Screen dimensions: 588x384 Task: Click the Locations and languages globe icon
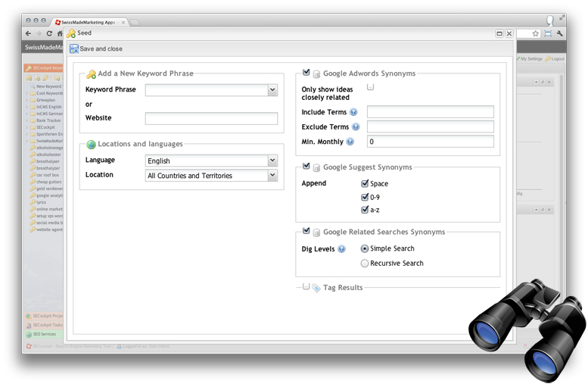tap(91, 145)
